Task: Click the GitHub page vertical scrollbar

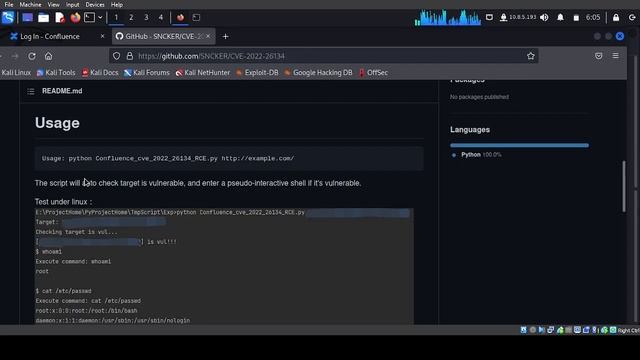Action: 624,187
